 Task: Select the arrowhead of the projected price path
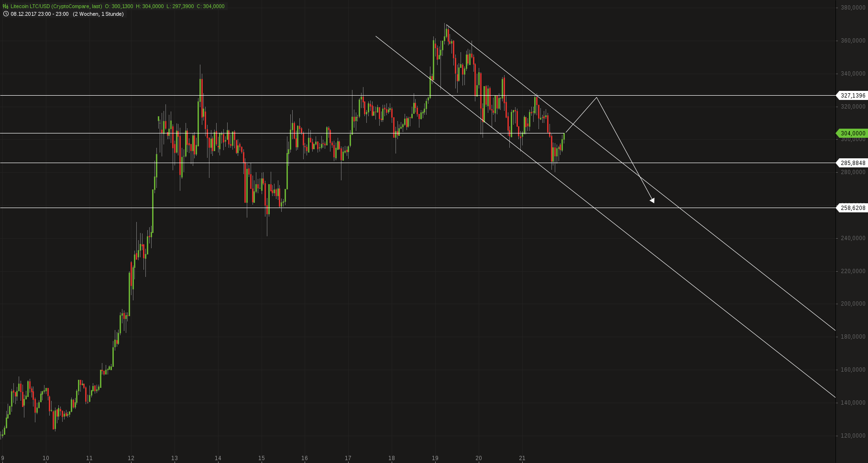[x=652, y=200]
